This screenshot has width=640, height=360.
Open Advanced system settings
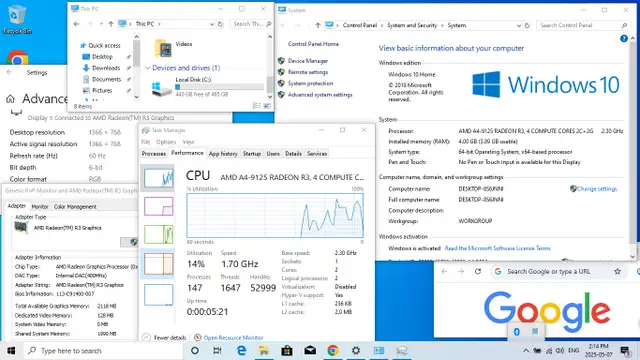tap(320, 95)
